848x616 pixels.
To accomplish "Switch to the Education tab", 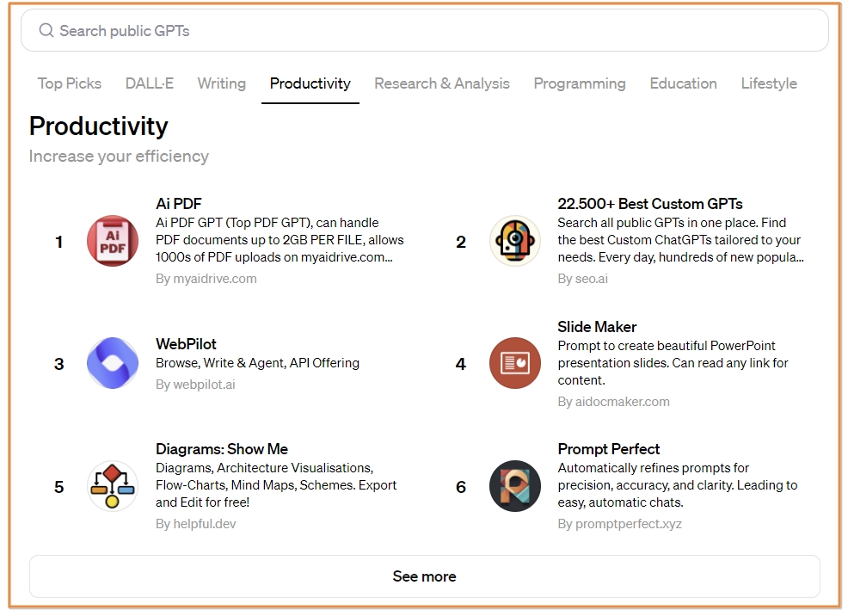I will tap(683, 83).
